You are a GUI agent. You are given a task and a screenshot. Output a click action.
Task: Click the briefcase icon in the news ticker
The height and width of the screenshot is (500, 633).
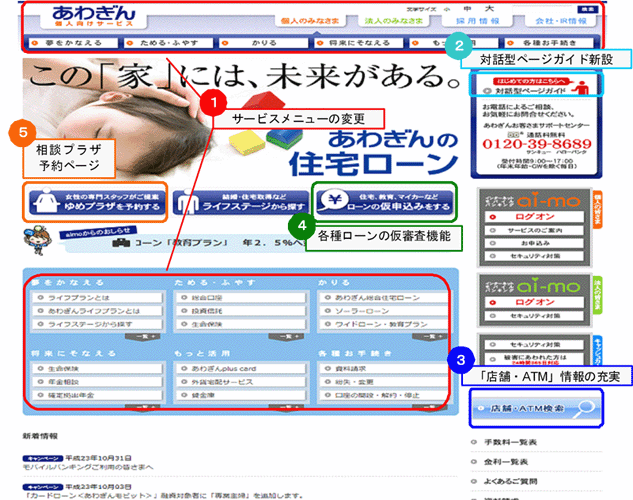121,243
